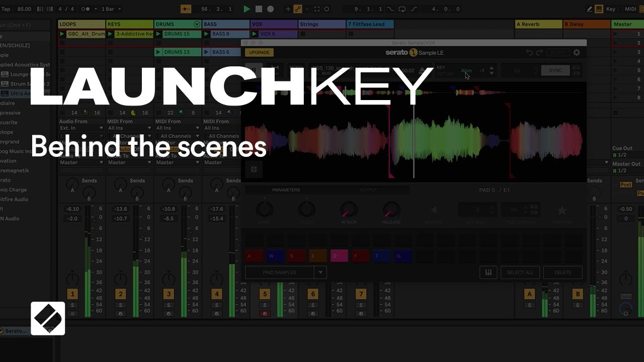Viewport: 644px width, 362px height.
Task: Select the pink D sample pad
Action: point(340,256)
